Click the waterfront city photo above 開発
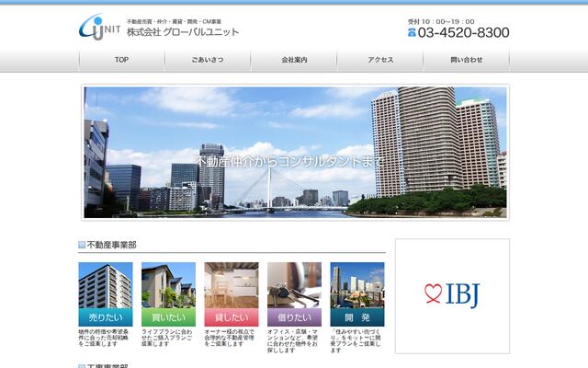This screenshot has width=588, height=368. [x=357, y=285]
